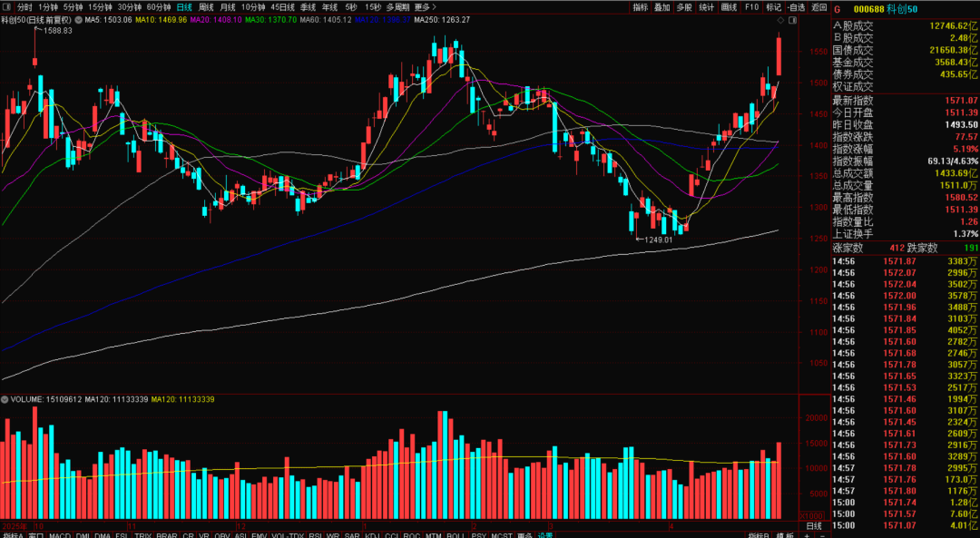Click the panel layout icon before 分时
This screenshot has width=980, height=538.
[x=7, y=7]
